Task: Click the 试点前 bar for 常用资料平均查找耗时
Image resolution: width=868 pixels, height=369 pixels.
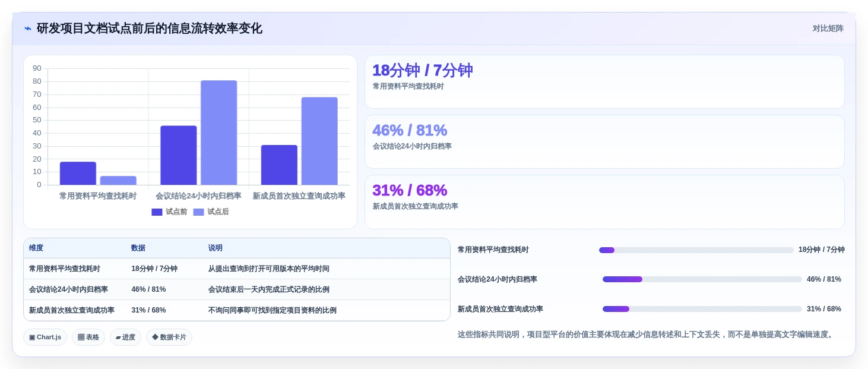Action: coord(78,174)
